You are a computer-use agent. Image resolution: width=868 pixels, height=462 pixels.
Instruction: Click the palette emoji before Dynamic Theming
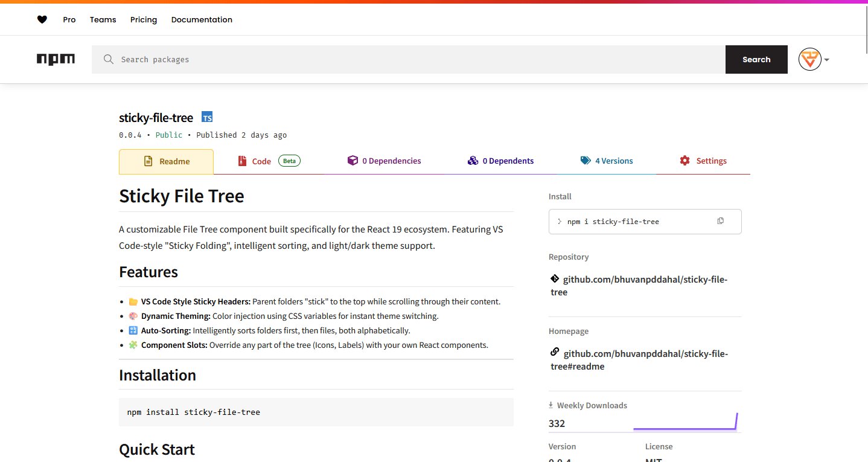click(x=133, y=316)
